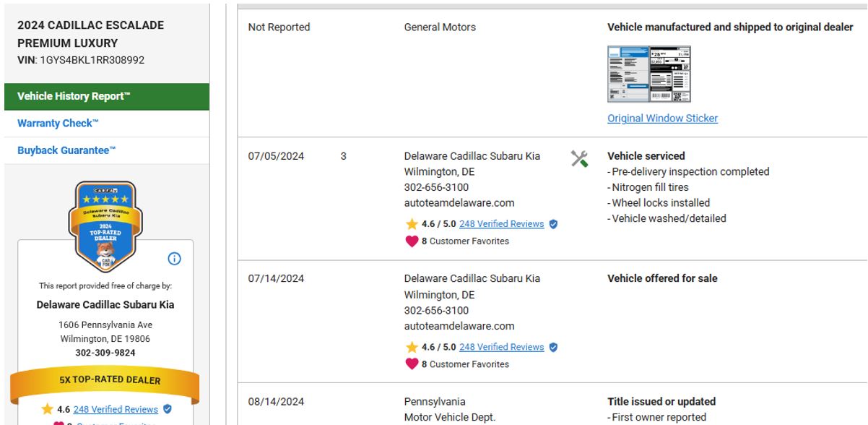The width and height of the screenshot is (868, 425).
Task: Click verified checkmark in 07/05/2024 dealer entry
Action: coord(554,224)
